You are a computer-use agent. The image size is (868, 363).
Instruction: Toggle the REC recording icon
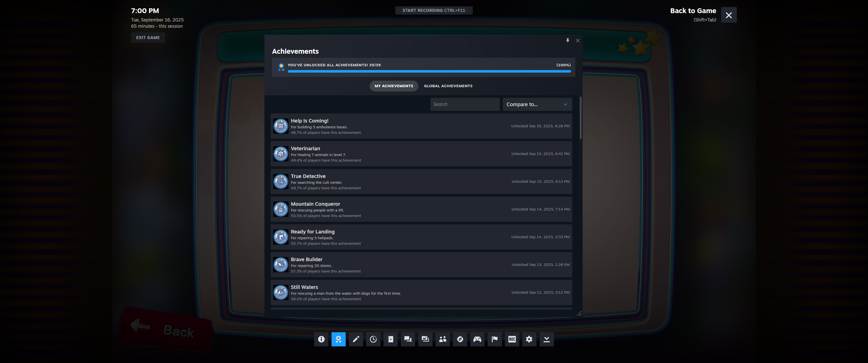pos(512,339)
